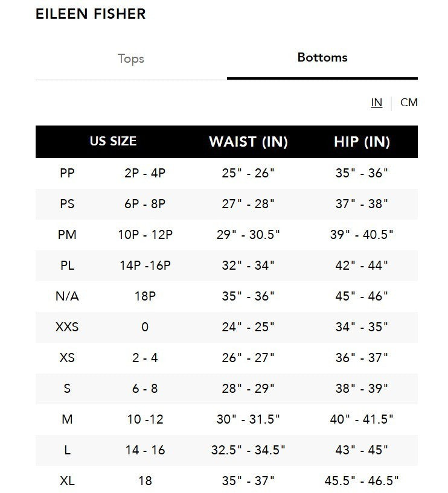Click the 6P - 8P size cell
The height and width of the screenshot is (493, 448).
tap(145, 204)
